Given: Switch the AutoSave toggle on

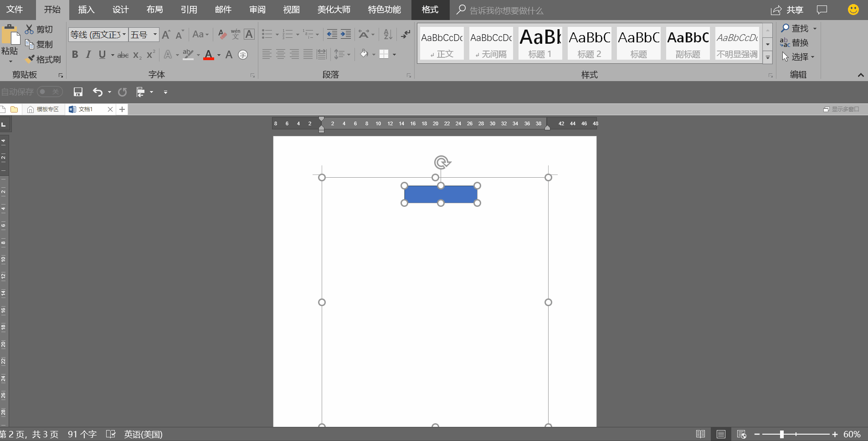Looking at the screenshot, I should [x=49, y=92].
